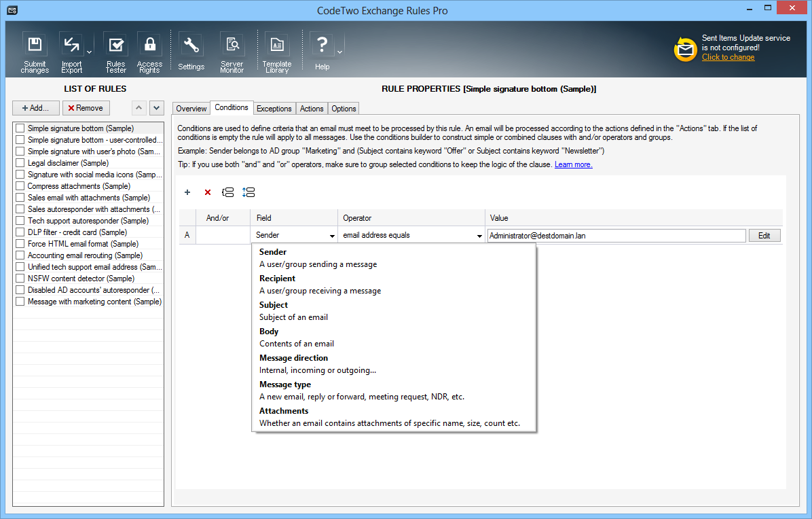Select the Conditions tab

[232, 107]
